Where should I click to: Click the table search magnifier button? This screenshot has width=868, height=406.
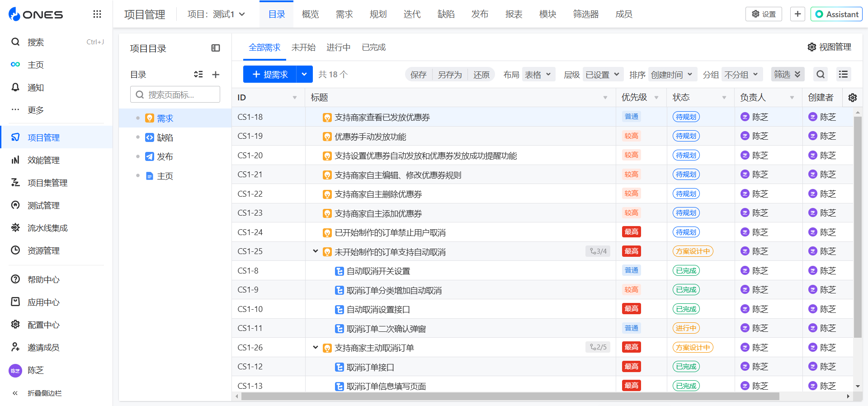pyautogui.click(x=821, y=74)
